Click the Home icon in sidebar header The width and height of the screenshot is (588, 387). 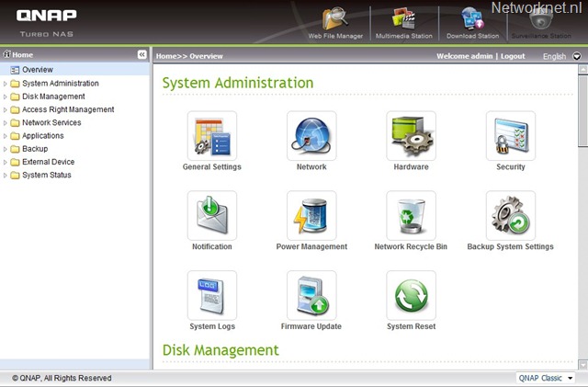tap(6, 54)
